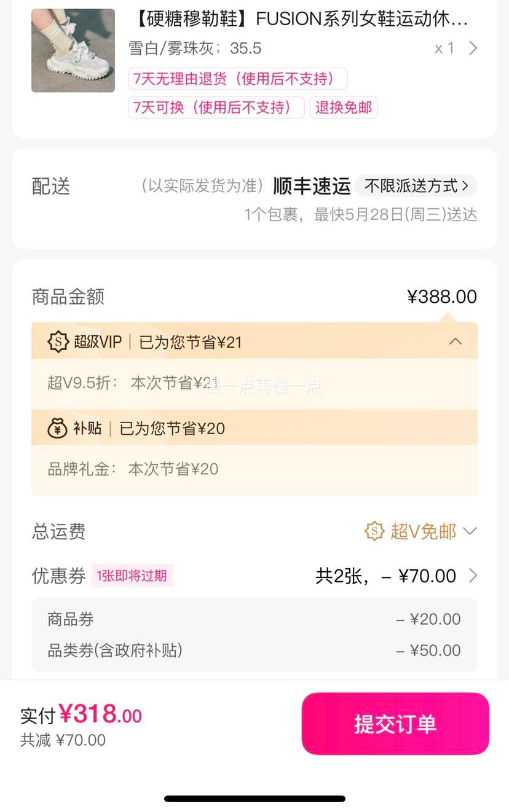
Task: Tap the 7天可换 exchange policy tag
Action: pyautogui.click(x=216, y=107)
